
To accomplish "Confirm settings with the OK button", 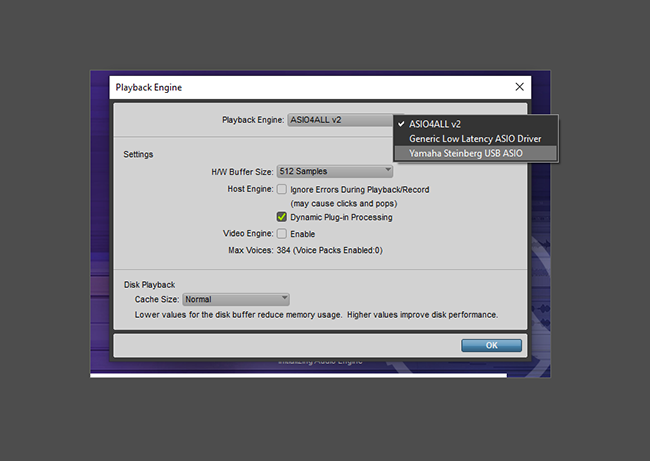I will pos(492,345).
